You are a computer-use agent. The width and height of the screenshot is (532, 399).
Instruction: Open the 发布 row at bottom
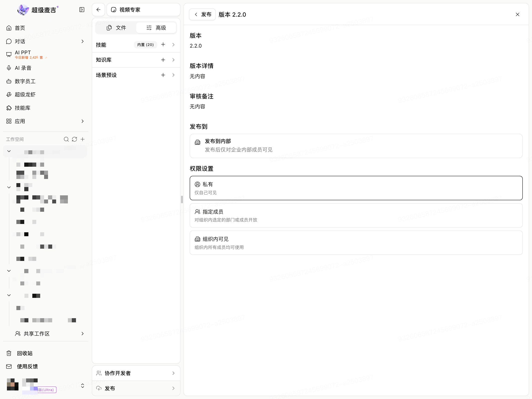click(x=136, y=388)
